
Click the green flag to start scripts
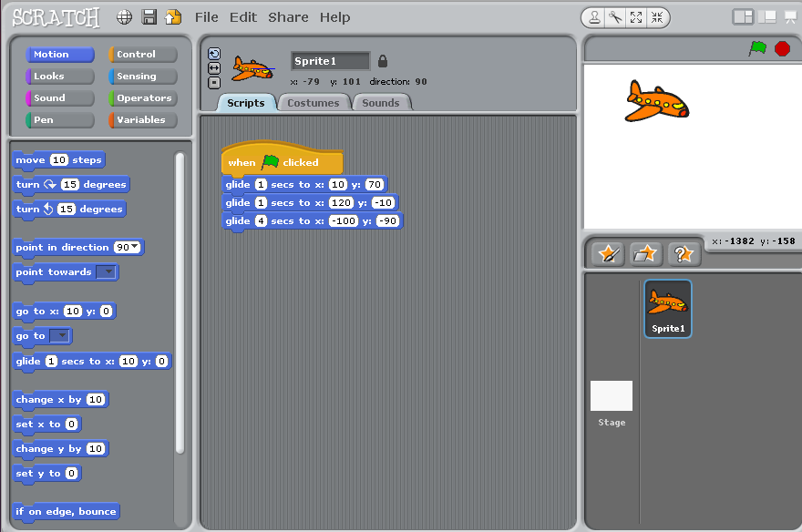[757, 48]
